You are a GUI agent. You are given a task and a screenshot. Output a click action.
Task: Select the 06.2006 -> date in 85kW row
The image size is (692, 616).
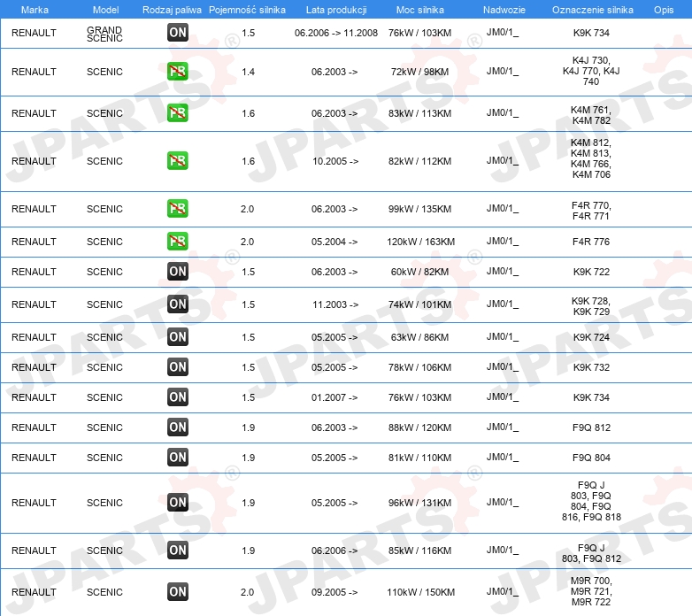point(334,551)
